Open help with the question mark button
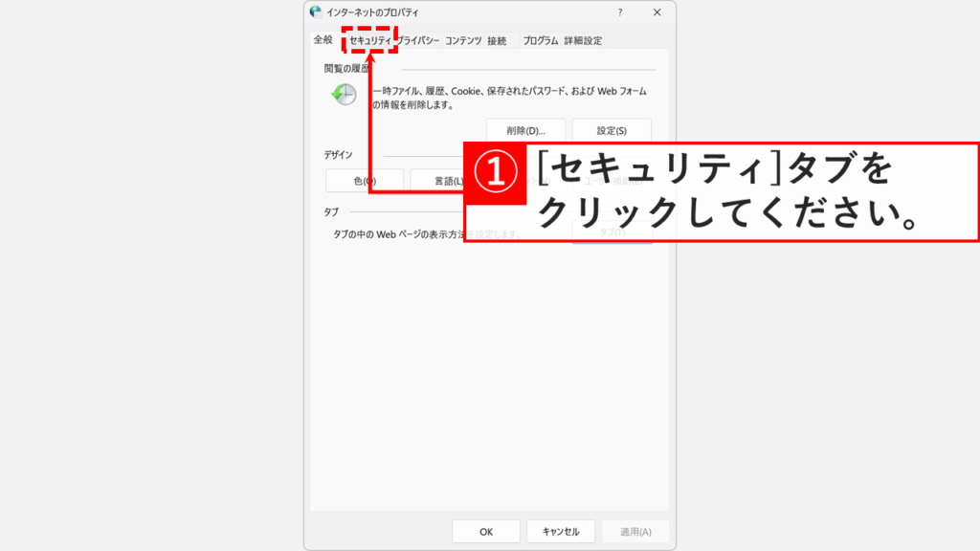The height and width of the screenshot is (551, 980). [x=619, y=12]
